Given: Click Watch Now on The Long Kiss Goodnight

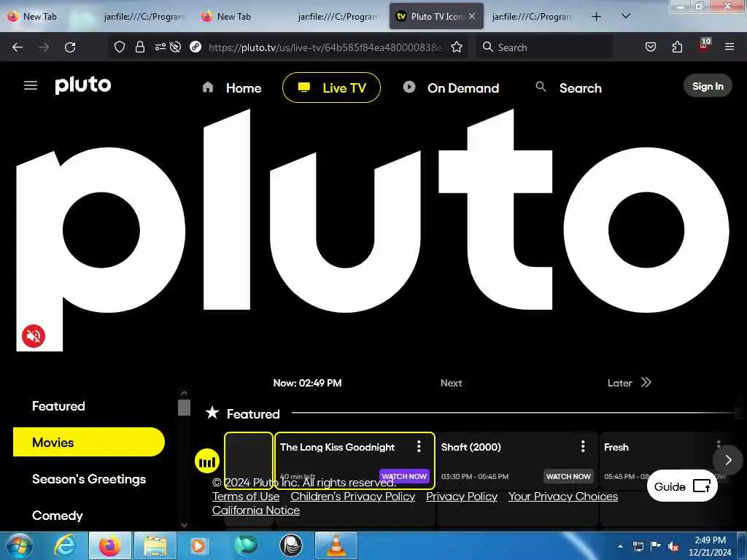Looking at the screenshot, I should [404, 476].
